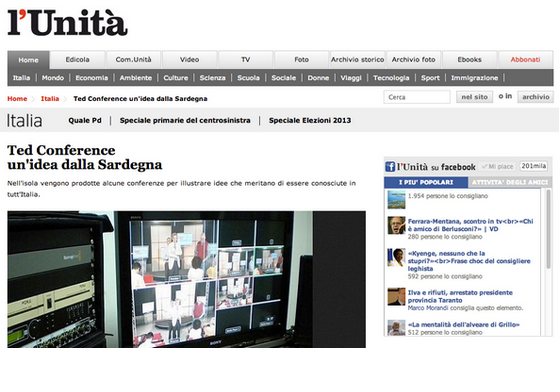Image resolution: width=560 pixels, height=392 pixels.
Task: Select the TV tab
Action: (246, 60)
